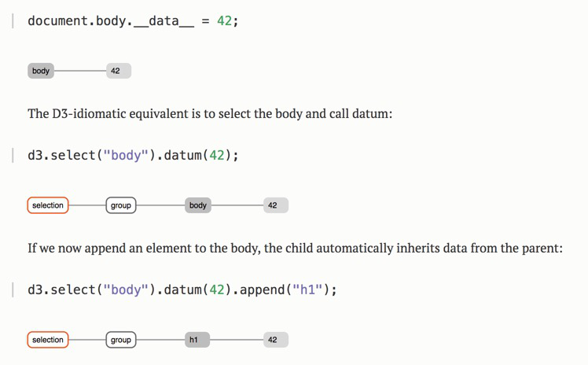Click the h1 node in bottom diagram
The width and height of the screenshot is (588, 365).
197,340
